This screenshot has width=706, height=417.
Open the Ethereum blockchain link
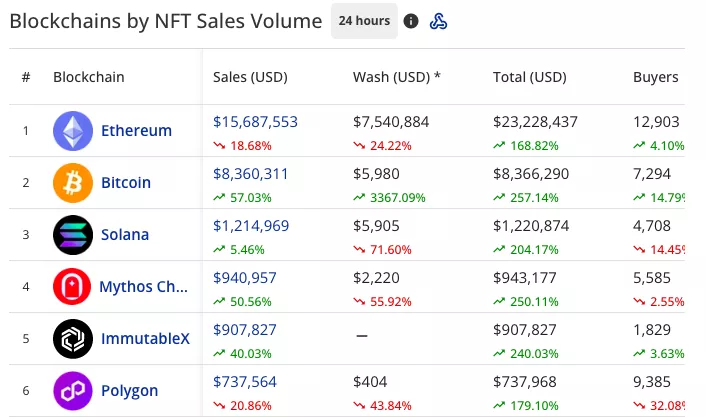[x=136, y=131]
